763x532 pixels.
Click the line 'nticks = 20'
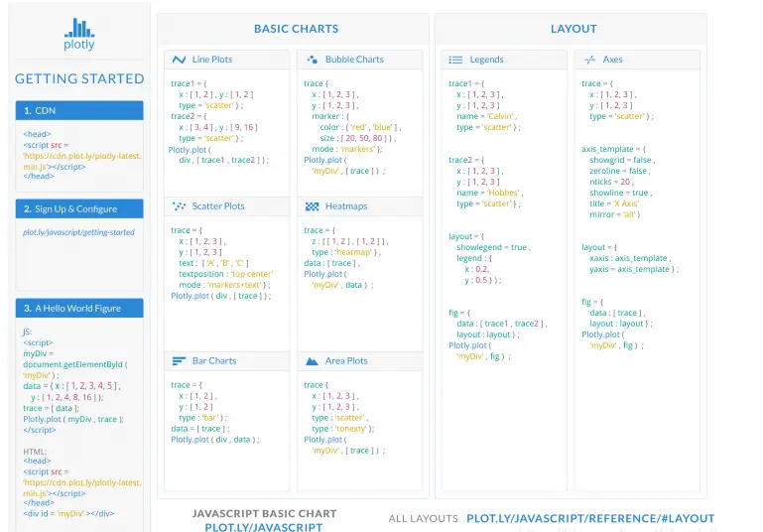click(x=611, y=182)
